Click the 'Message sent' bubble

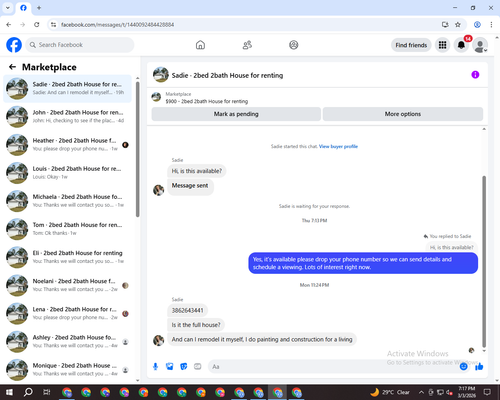pyautogui.click(x=190, y=186)
